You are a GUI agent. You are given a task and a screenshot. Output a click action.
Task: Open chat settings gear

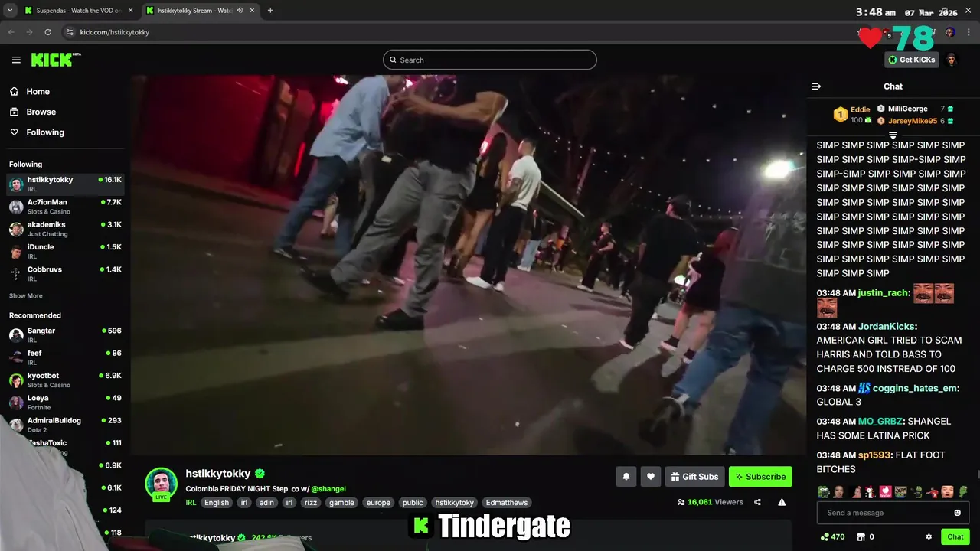929,536
